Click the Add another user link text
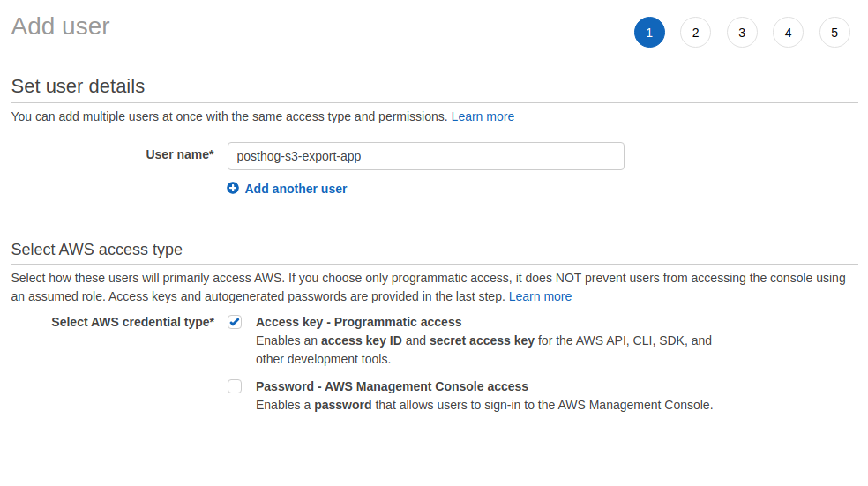 point(296,189)
